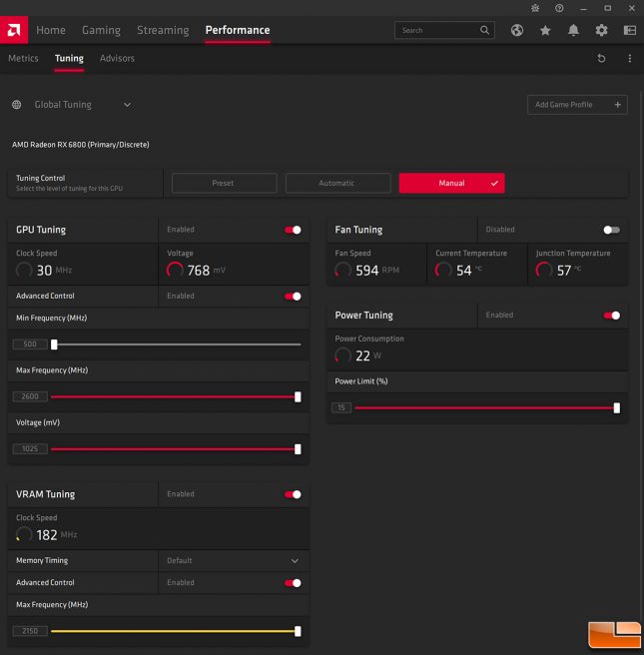Click the Power Limit slider handle
Image resolution: width=644 pixels, height=655 pixels.
click(616, 408)
